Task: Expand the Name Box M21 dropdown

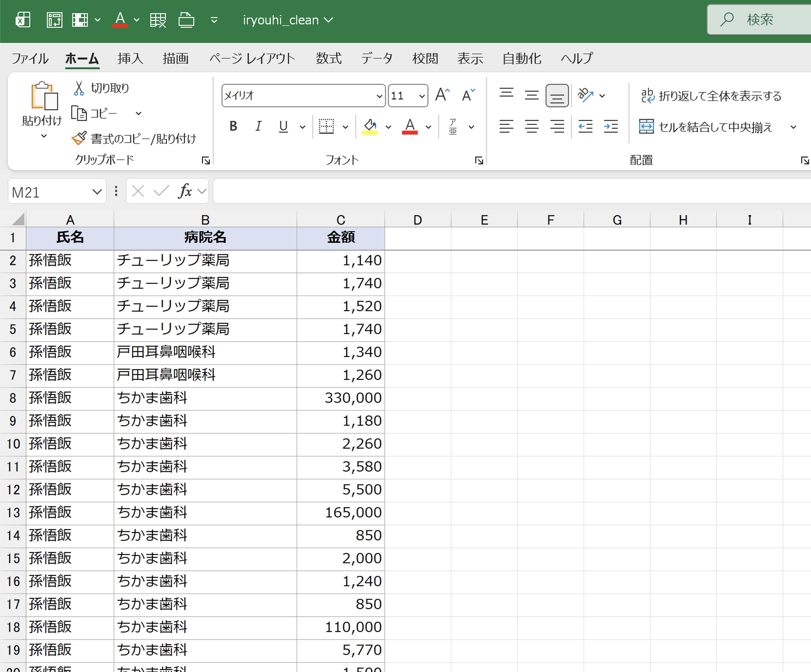Action: click(97, 192)
